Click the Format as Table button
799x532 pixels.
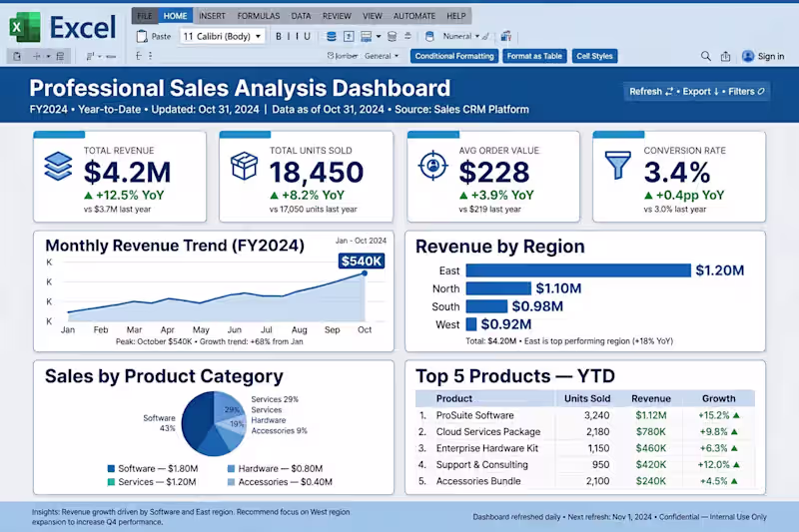tap(534, 56)
